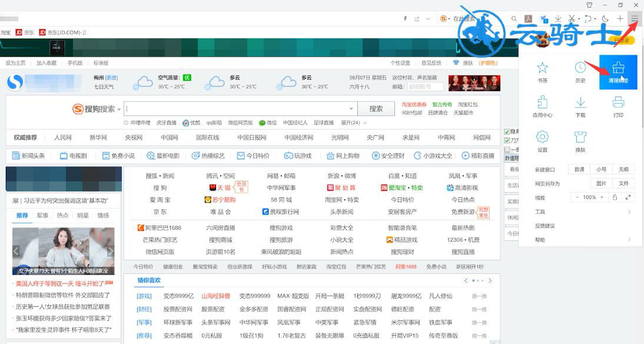Enter fullscreen with the expand arrows icon
The width and height of the screenshot is (644, 344).
[x=628, y=197]
